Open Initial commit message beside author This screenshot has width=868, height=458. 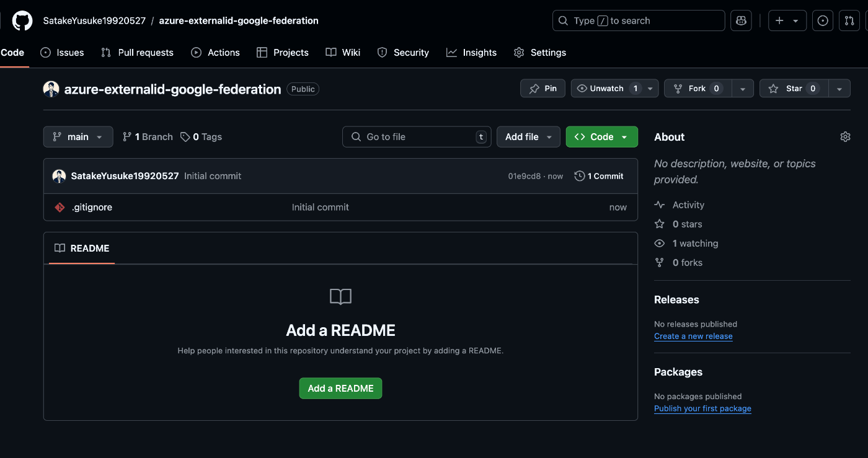point(213,176)
